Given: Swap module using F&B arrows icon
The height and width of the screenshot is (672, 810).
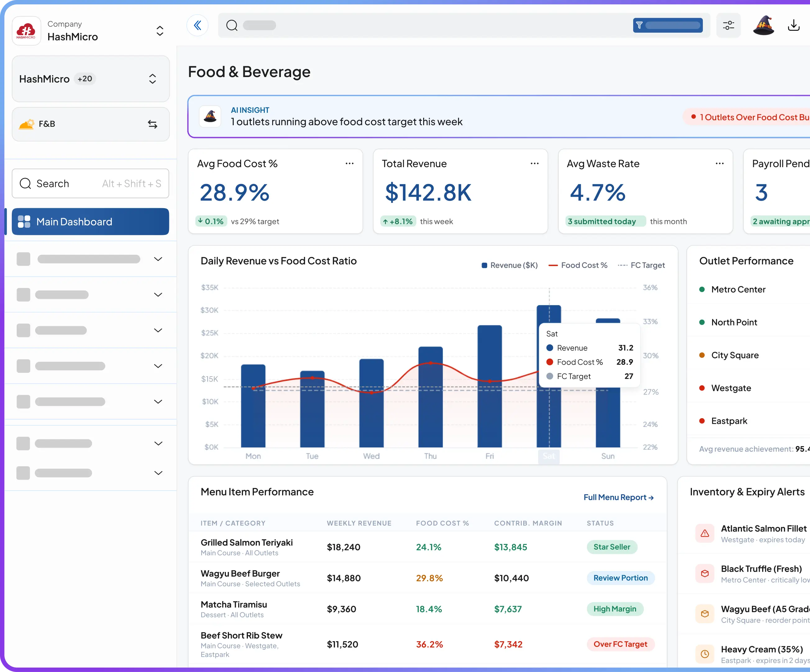Looking at the screenshot, I should pyautogui.click(x=152, y=124).
